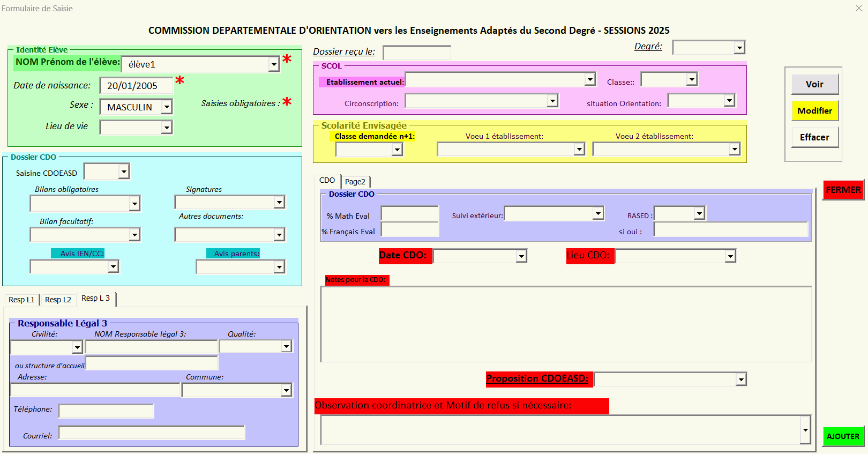Expand the Saisine CDOEASD dropdown

[x=124, y=172]
